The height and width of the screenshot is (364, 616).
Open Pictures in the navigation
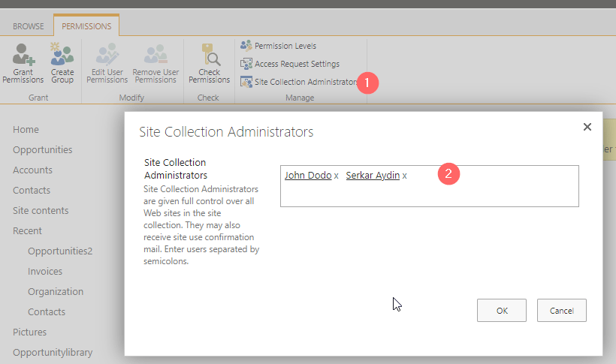[x=29, y=332]
